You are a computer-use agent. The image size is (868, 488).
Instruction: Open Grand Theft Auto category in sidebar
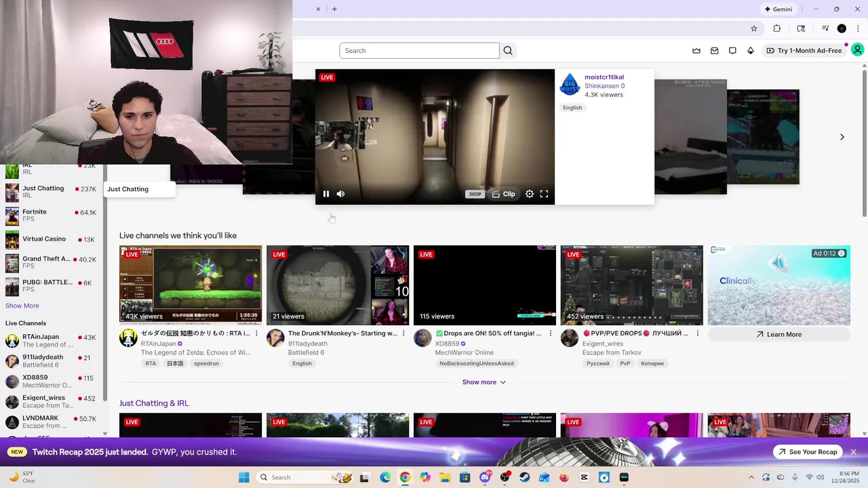51,262
